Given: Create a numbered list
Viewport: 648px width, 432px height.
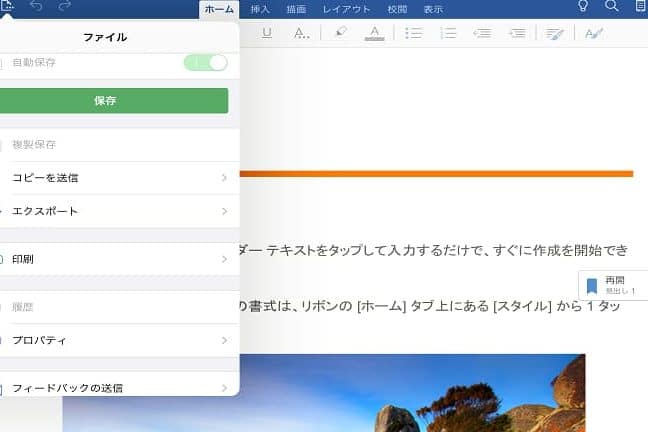Looking at the screenshot, I should pyautogui.click(x=448, y=33).
